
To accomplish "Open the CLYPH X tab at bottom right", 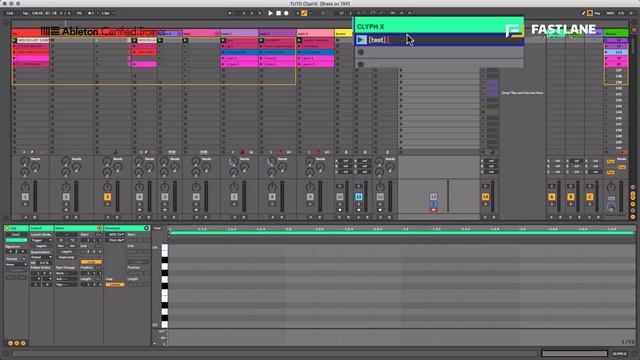I will (620, 353).
